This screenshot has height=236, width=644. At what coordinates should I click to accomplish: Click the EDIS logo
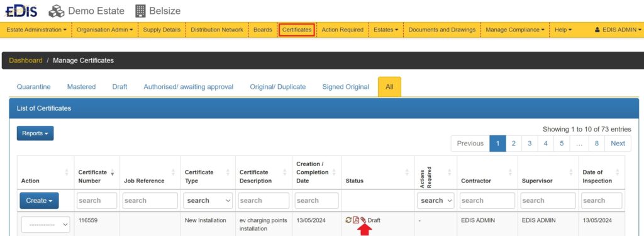pyautogui.click(x=21, y=11)
